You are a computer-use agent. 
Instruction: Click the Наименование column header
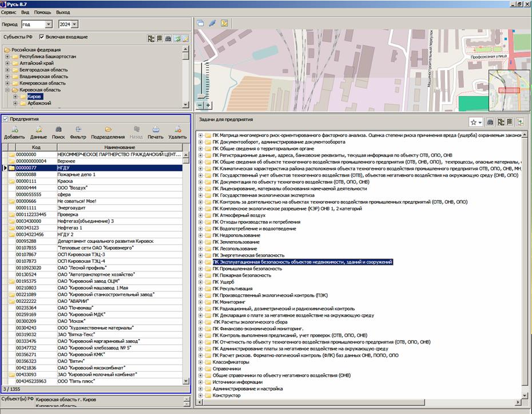[118, 147]
